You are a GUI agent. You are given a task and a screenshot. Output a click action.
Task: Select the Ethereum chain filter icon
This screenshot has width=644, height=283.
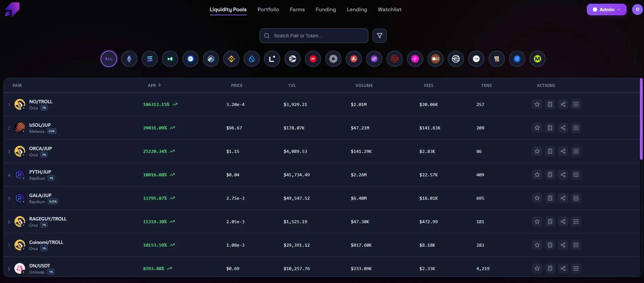[x=129, y=59]
